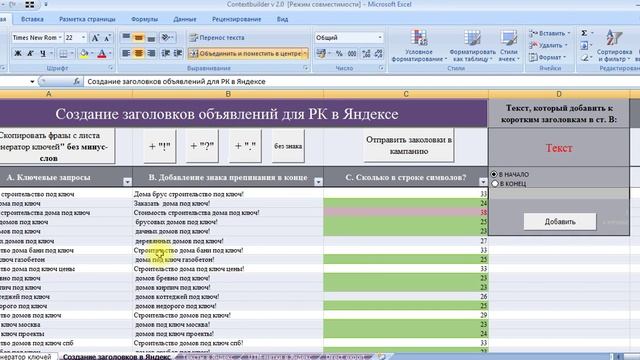
Task: Toggle underline (Ч) formatting
Action: click(x=42, y=53)
